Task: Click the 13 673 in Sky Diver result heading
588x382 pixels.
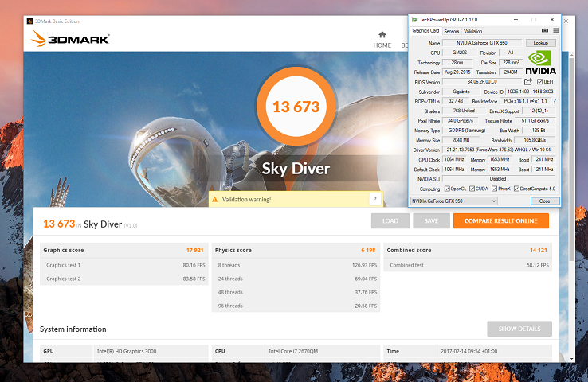Action: click(x=59, y=224)
